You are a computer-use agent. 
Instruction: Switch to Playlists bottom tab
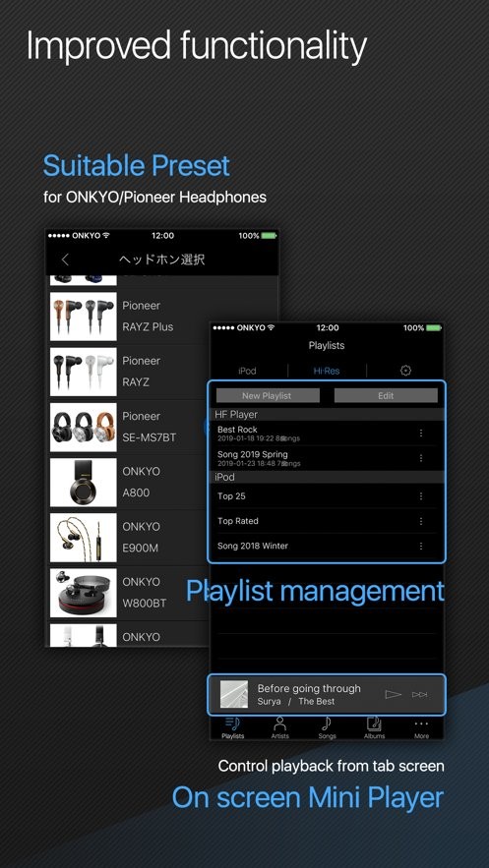coord(232,727)
